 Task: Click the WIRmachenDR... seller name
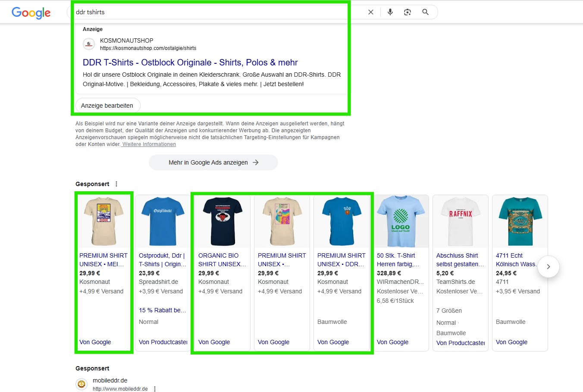[x=400, y=282]
